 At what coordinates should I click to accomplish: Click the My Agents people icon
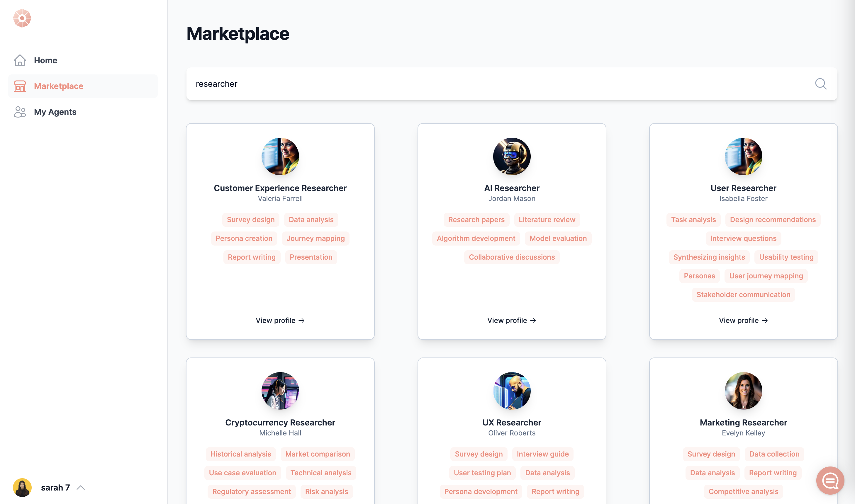coord(20,112)
